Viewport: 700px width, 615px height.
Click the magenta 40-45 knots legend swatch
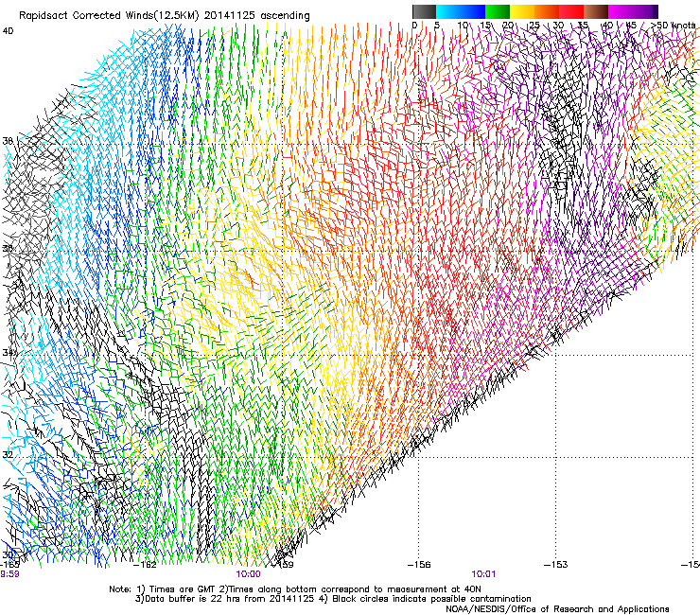pos(621,11)
